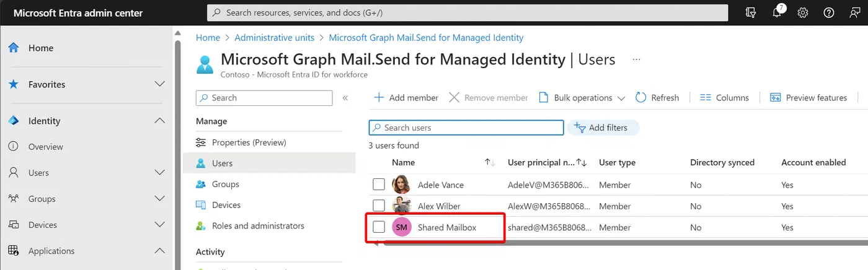Click the Home house icon in sidebar
This screenshot has height=270, width=868.
[13, 48]
